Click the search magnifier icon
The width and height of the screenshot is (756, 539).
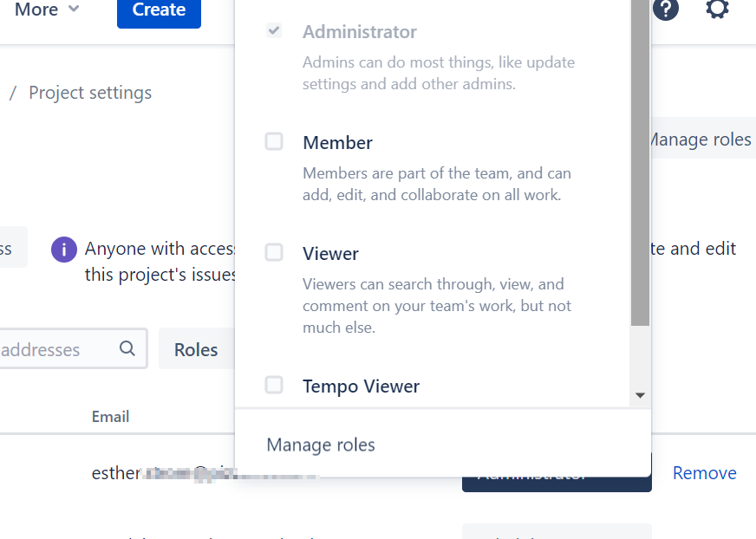tap(127, 347)
